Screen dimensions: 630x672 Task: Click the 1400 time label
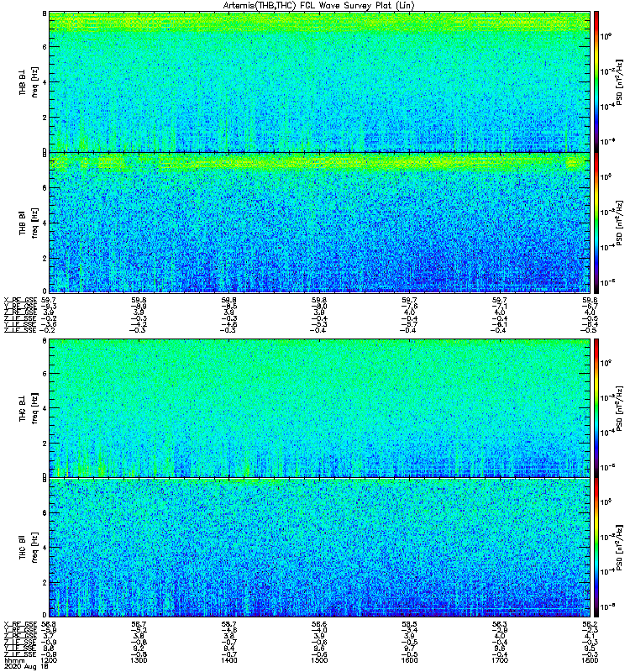point(228,660)
